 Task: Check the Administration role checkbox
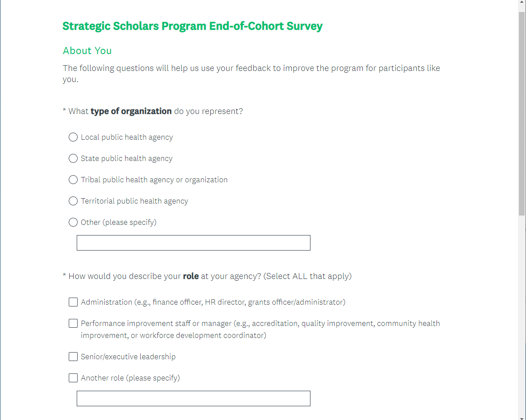tap(73, 302)
